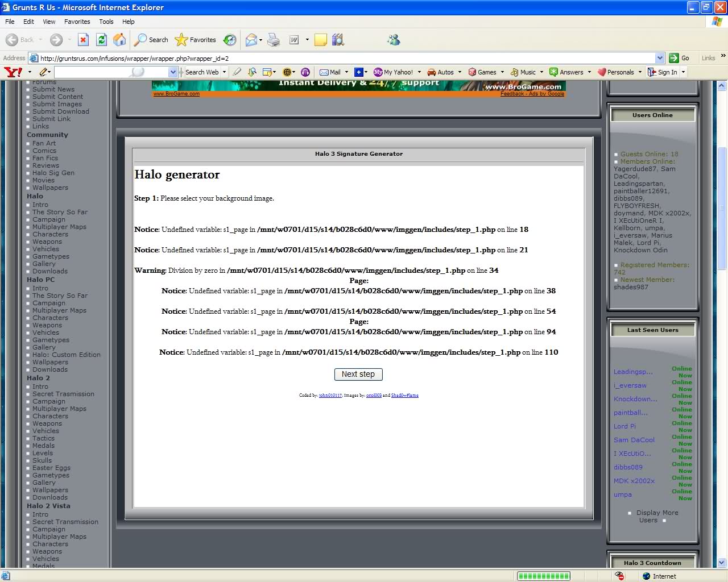728x582 pixels.
Task: Open the Research books icon
Action: click(x=338, y=40)
